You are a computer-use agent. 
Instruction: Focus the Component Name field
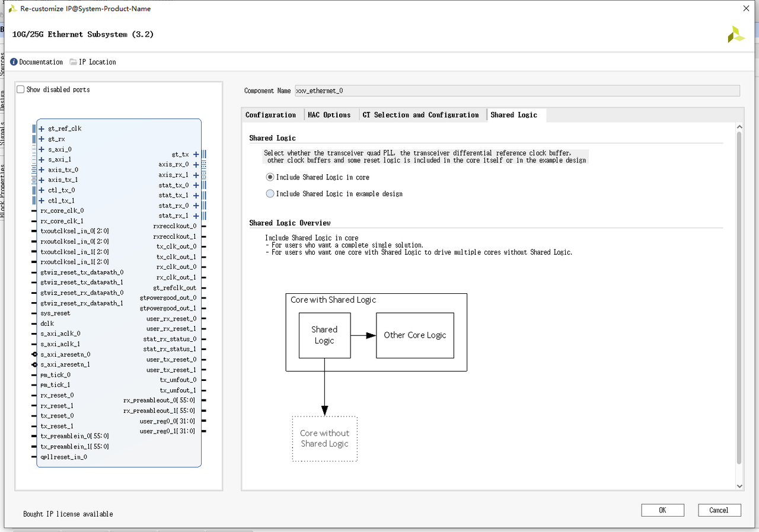[517, 91]
